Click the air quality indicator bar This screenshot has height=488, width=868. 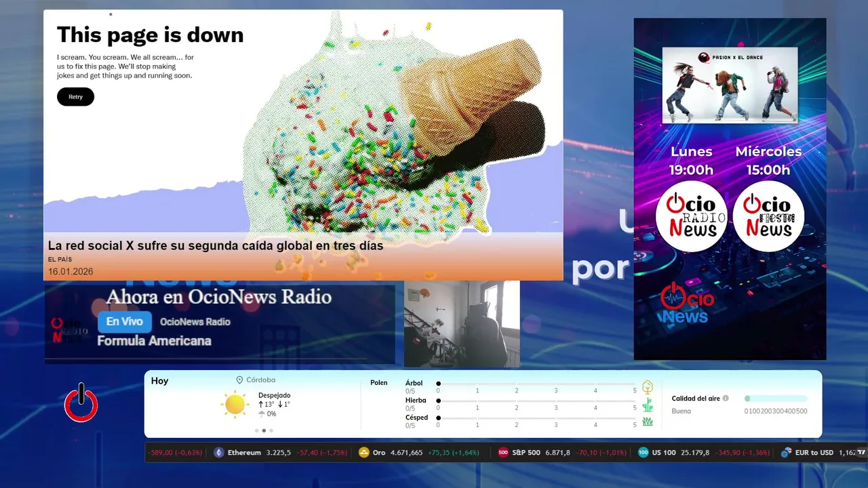776,399
